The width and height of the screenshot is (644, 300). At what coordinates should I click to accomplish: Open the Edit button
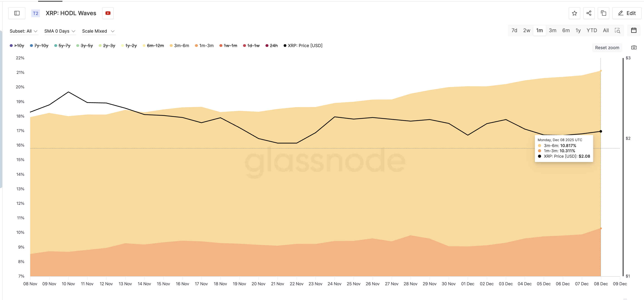pos(627,13)
